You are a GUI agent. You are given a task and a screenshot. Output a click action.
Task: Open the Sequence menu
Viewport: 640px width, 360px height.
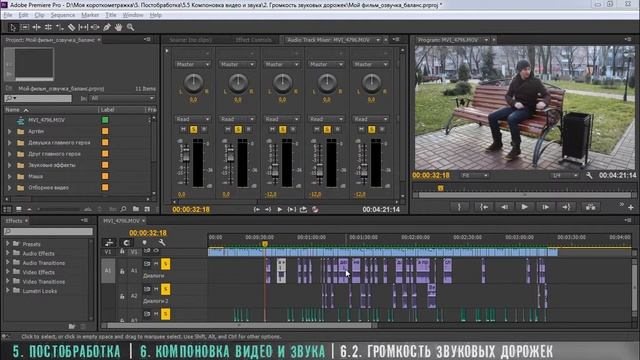pyautogui.click(x=63, y=15)
